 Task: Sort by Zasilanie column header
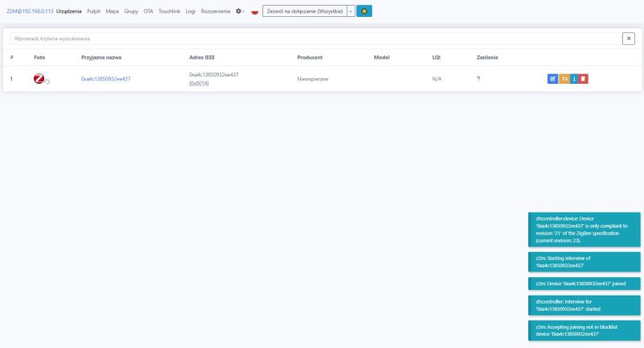coord(487,57)
